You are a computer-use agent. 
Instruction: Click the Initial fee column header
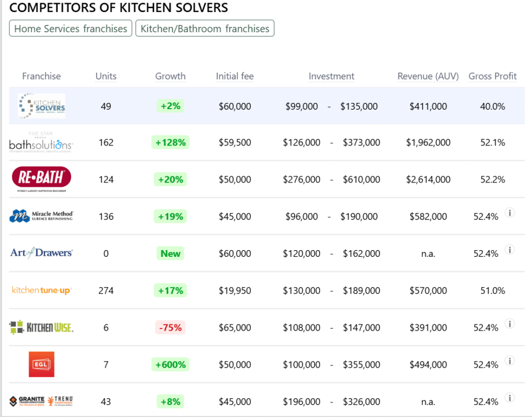tap(235, 76)
